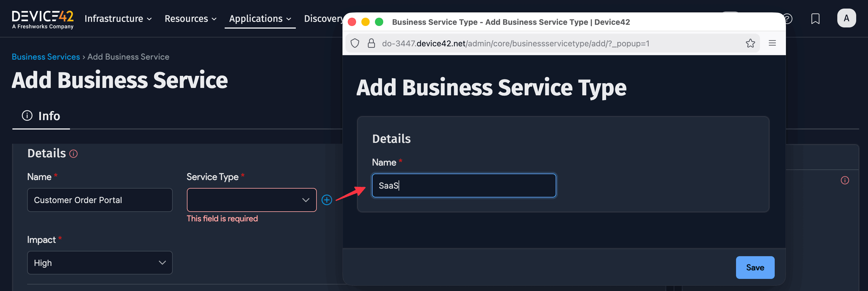Viewport: 868px width, 291px height.
Task: Click the bookmark icon in the top bar
Action: pyautogui.click(x=815, y=19)
